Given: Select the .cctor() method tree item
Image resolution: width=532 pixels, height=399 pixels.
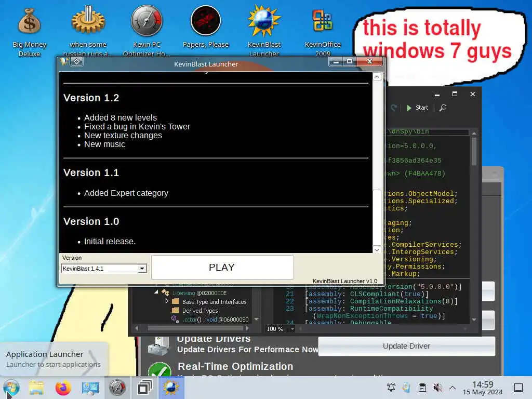Looking at the screenshot, I should coord(210,320).
